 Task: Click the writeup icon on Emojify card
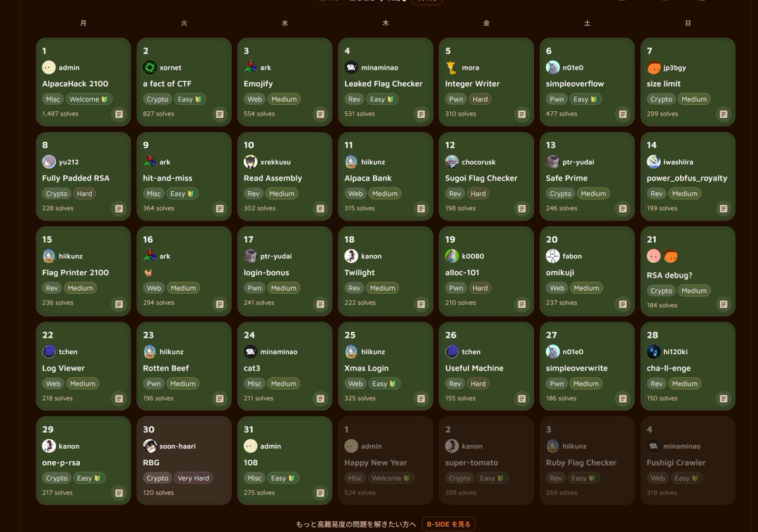[x=320, y=114]
